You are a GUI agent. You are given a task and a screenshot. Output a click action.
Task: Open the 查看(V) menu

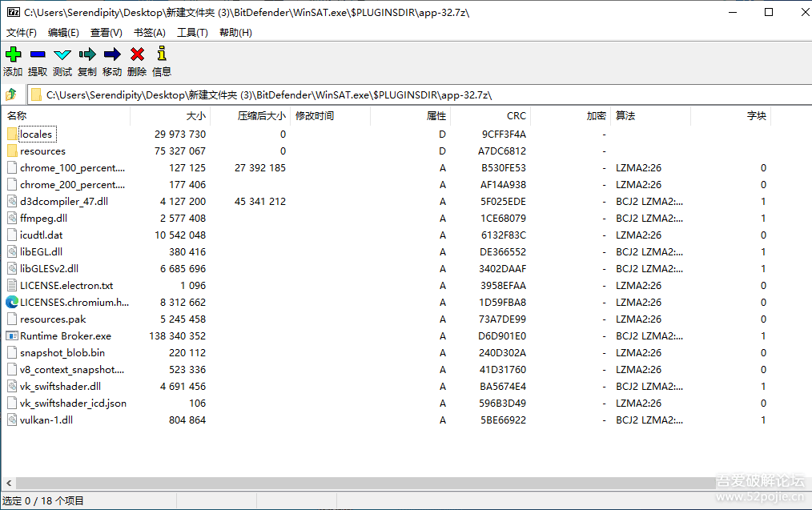[x=107, y=33]
